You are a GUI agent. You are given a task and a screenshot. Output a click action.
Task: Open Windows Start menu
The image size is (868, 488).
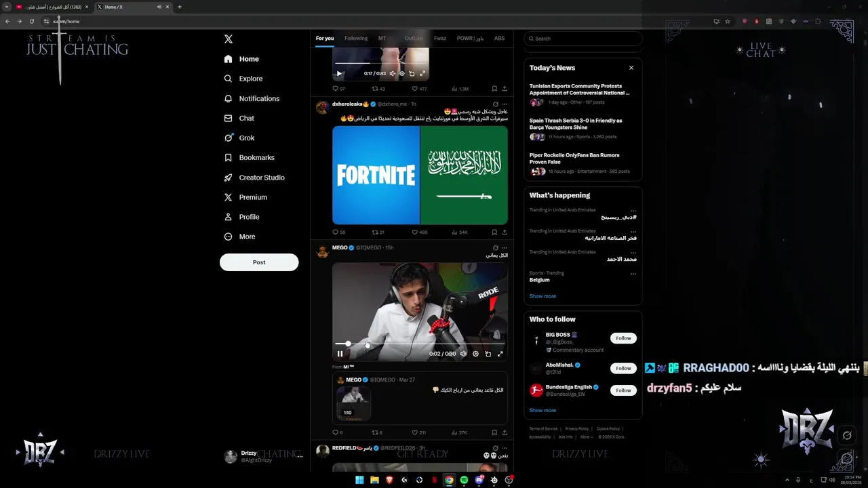coord(359,480)
